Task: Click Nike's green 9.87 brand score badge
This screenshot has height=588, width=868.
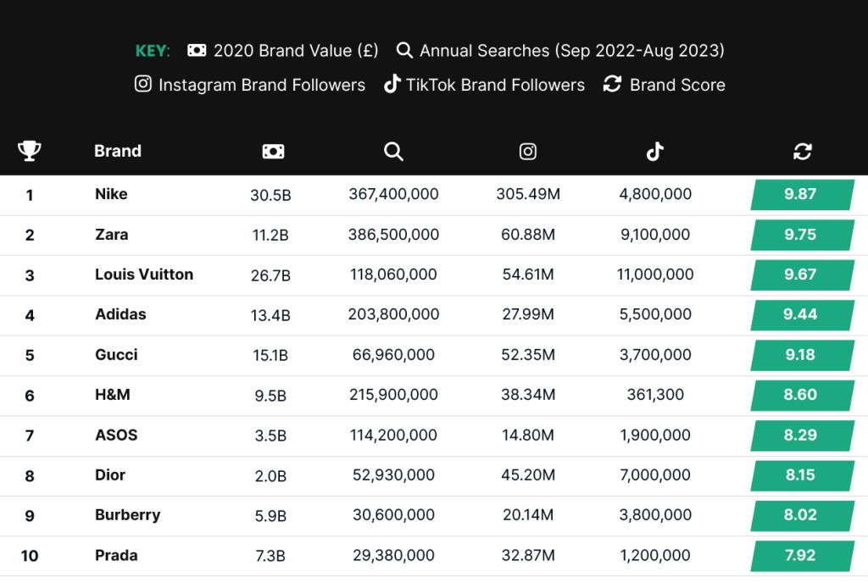Action: [802, 195]
